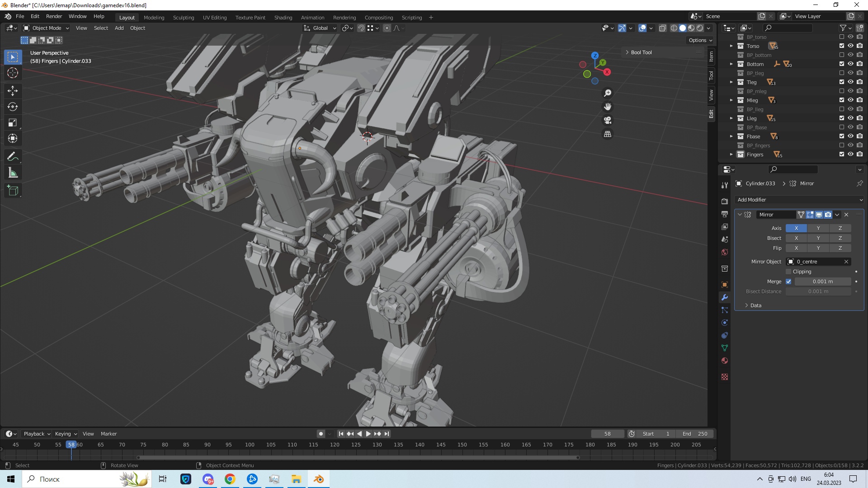Select the Rotate tool

[x=13, y=107]
